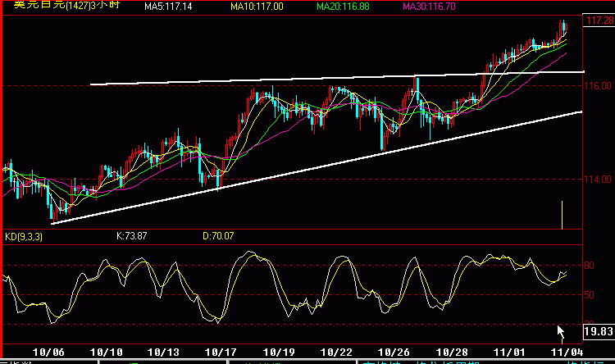Click the 10/26 date label

394,352
